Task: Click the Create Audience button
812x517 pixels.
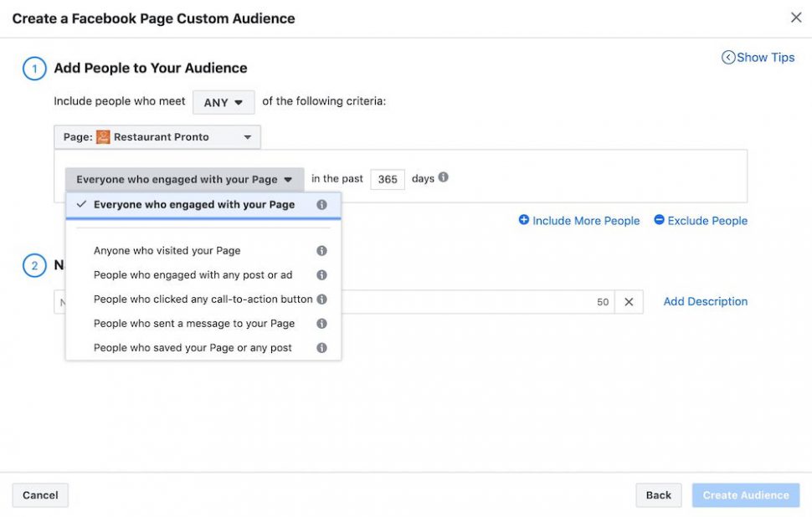Action: [x=744, y=494]
